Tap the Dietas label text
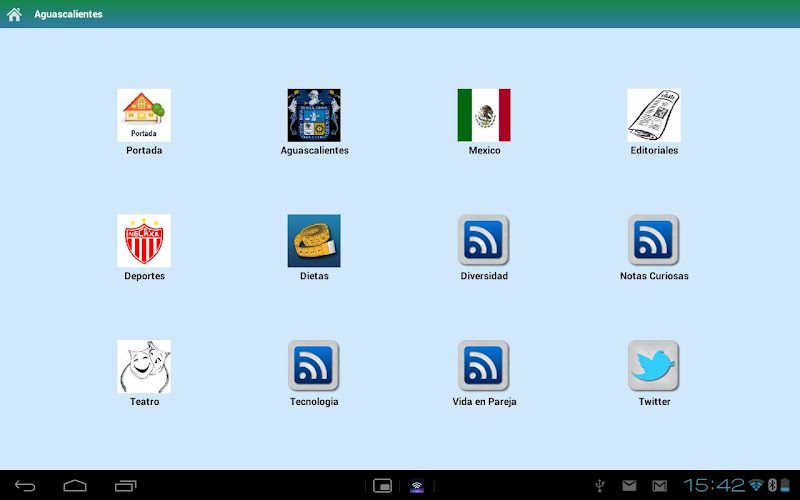The image size is (800, 500). pyautogui.click(x=314, y=276)
